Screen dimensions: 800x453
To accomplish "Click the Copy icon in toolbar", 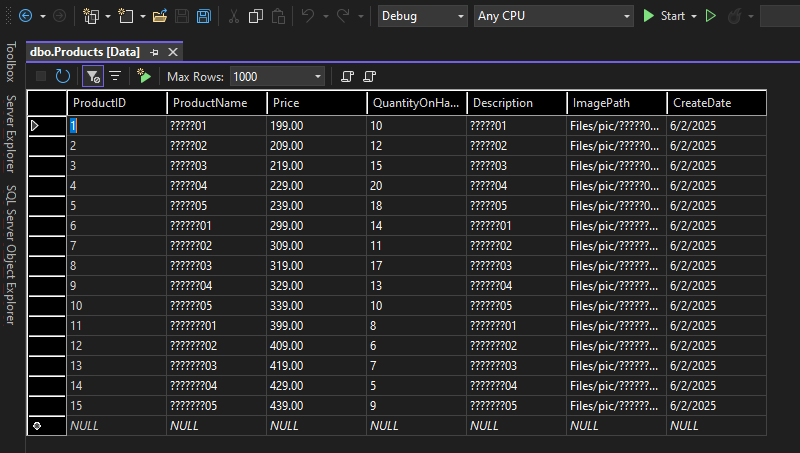I will (255, 16).
